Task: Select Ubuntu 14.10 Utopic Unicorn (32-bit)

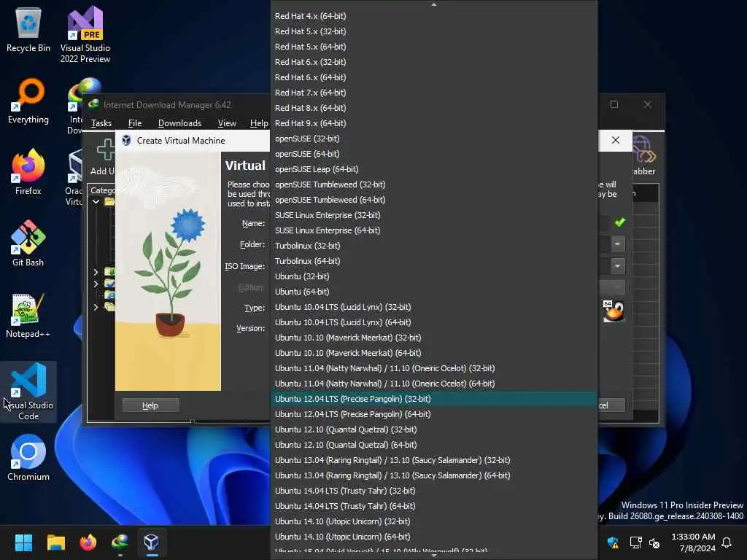Action: click(x=433, y=521)
